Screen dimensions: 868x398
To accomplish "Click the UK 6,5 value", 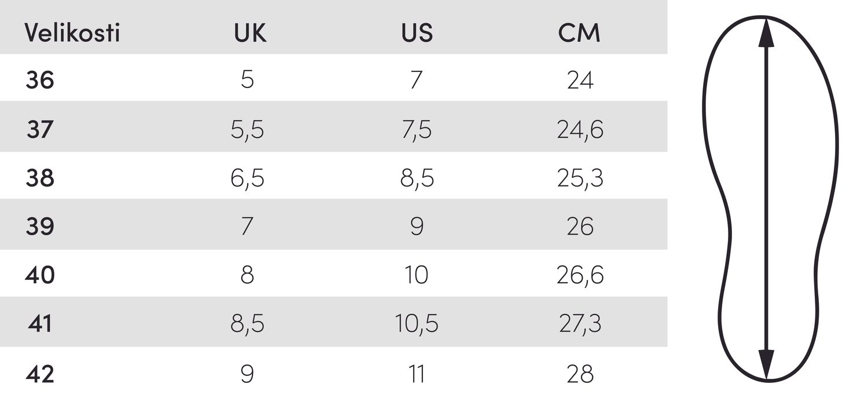I will click(247, 178).
